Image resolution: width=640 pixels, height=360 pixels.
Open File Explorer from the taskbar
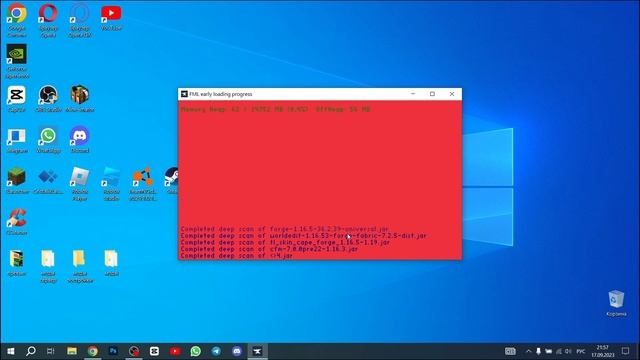click(72, 351)
